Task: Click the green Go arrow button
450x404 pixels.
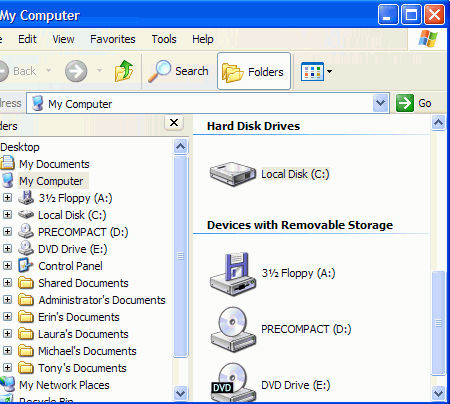Action: (405, 103)
